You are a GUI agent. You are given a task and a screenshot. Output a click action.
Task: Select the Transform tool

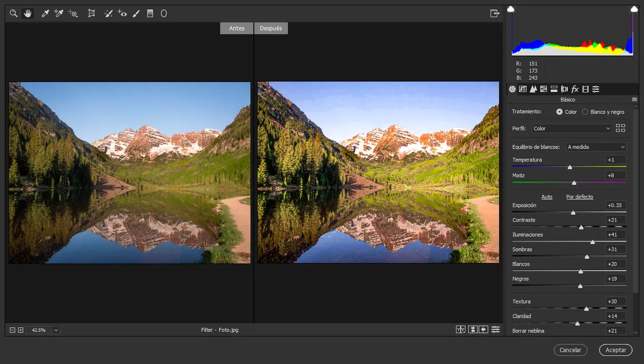click(x=92, y=14)
